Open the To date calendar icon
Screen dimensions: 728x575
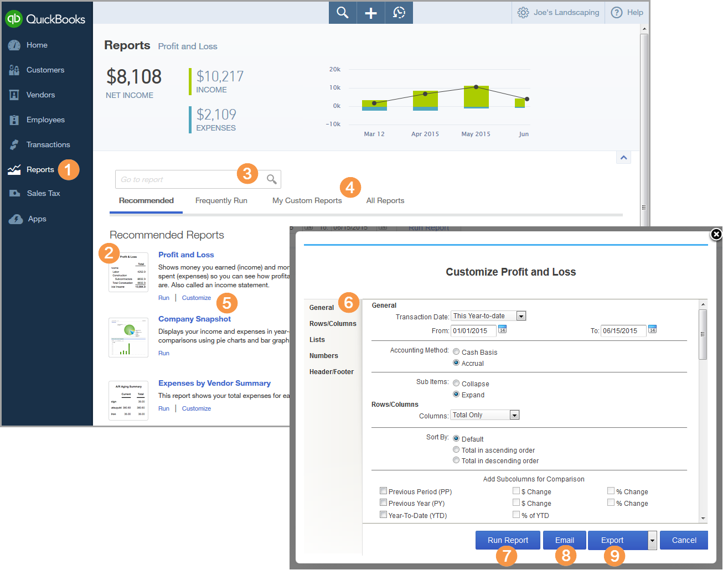pos(652,329)
